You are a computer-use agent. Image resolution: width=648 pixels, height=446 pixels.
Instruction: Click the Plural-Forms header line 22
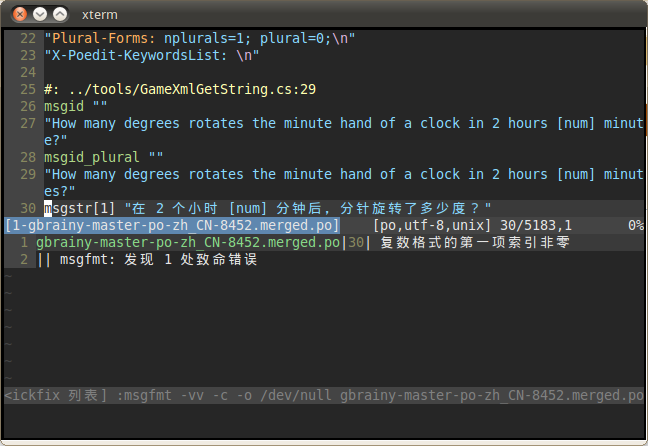pyautogui.click(x=200, y=38)
